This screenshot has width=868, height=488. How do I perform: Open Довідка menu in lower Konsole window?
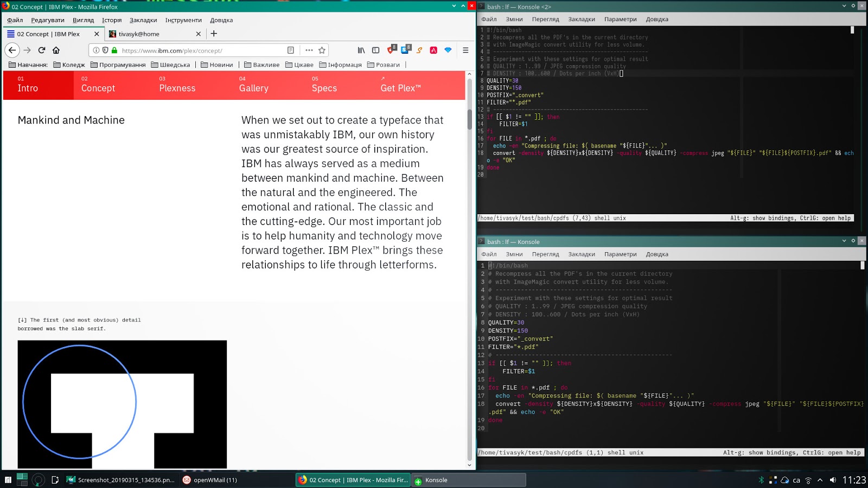point(657,254)
